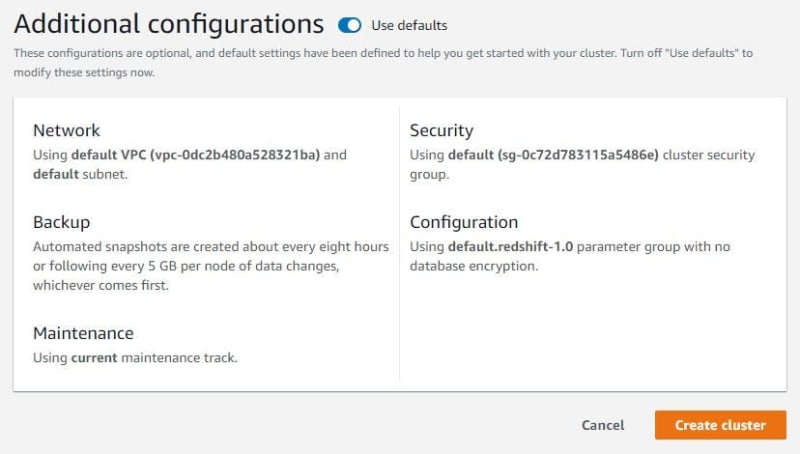
Task: Click the "database encryption" text
Action: [473, 266]
